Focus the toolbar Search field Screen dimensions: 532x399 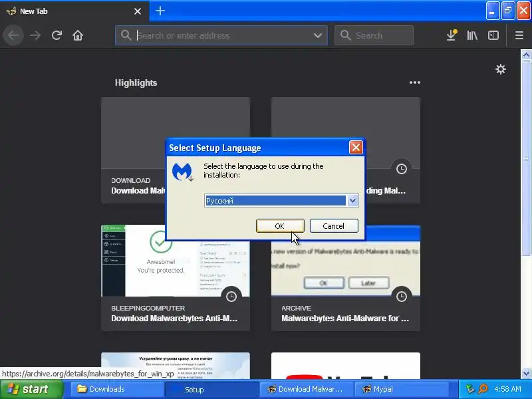point(374,35)
